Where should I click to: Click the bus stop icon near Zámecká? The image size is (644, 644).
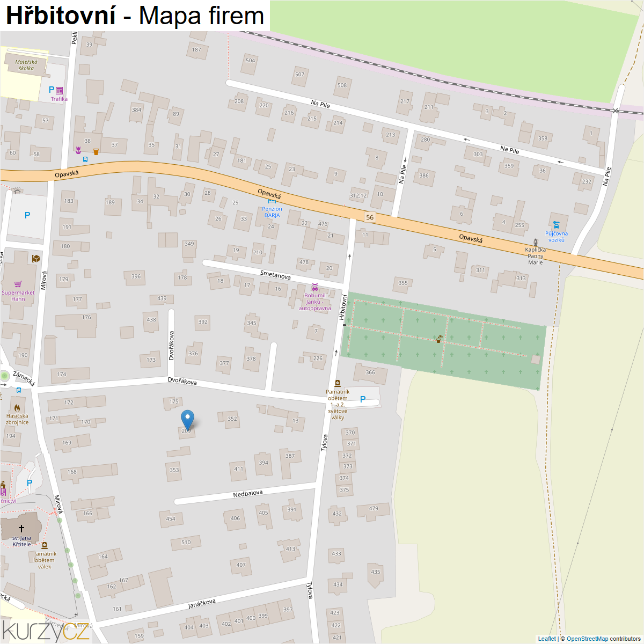[19, 390]
